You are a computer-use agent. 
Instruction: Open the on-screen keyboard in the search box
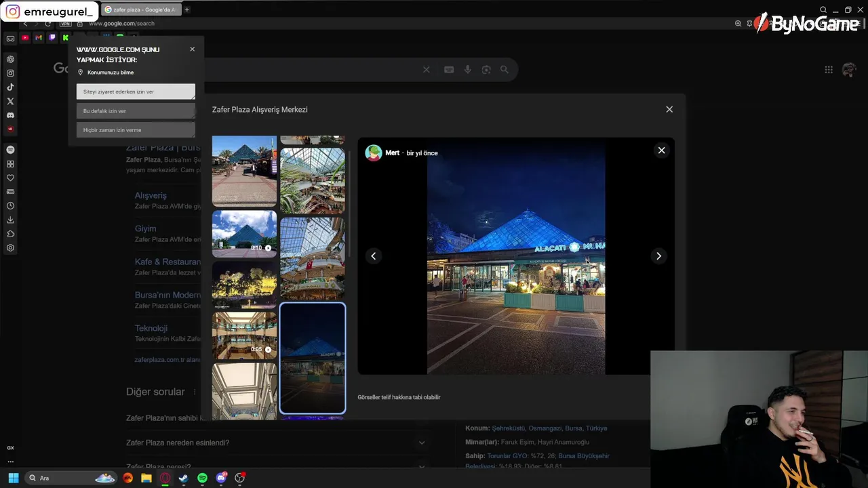(x=449, y=70)
